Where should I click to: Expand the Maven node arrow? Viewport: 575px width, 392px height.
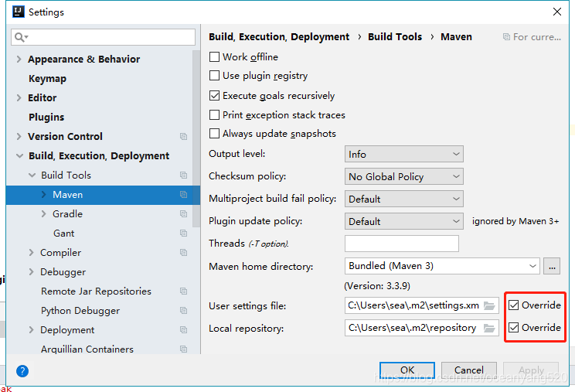(x=43, y=194)
